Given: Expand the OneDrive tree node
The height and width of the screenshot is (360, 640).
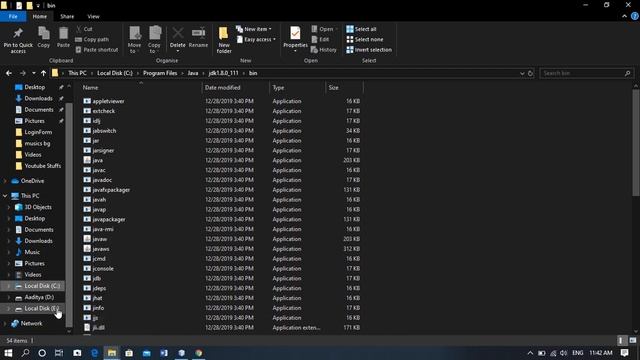Looking at the screenshot, I should [x=5, y=181].
